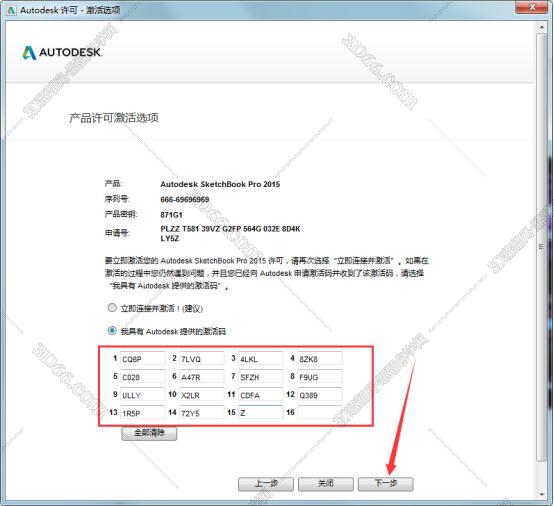Click activation code field 7 containing SFZH

pyautogui.click(x=261, y=377)
